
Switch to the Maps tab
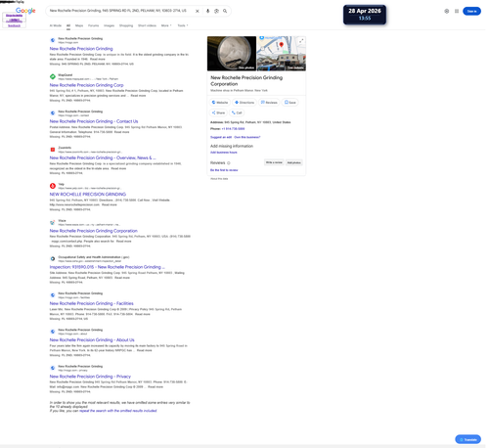click(x=79, y=25)
